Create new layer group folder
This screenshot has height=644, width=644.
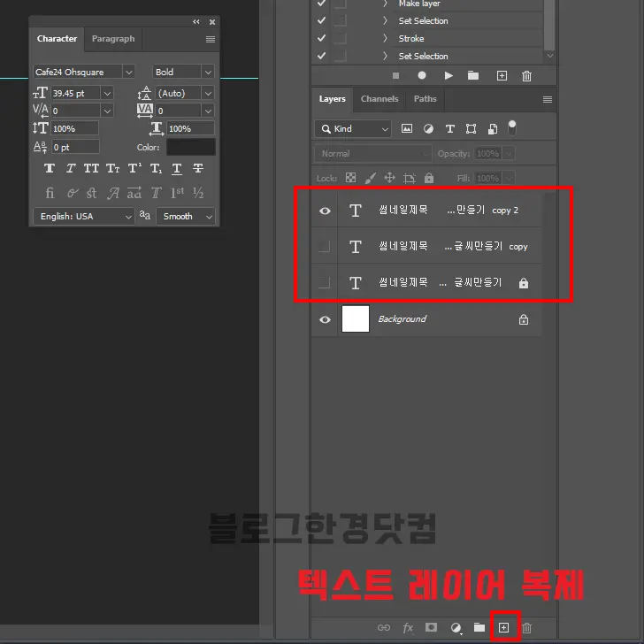click(x=479, y=627)
